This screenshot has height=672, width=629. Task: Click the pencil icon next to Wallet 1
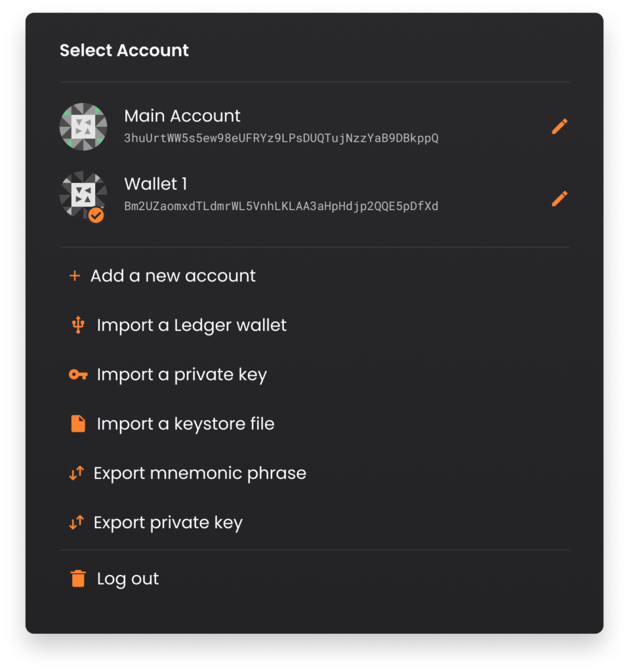tap(559, 198)
